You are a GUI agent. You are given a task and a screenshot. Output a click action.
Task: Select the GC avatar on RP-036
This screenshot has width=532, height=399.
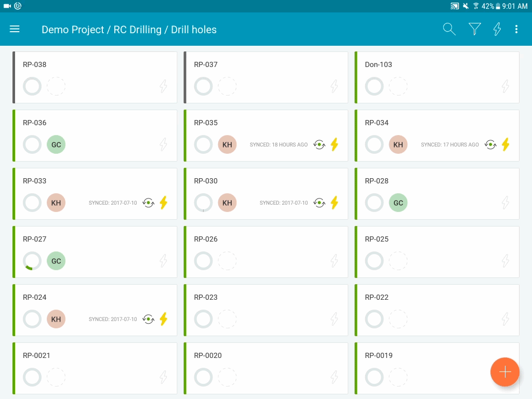[56, 144]
